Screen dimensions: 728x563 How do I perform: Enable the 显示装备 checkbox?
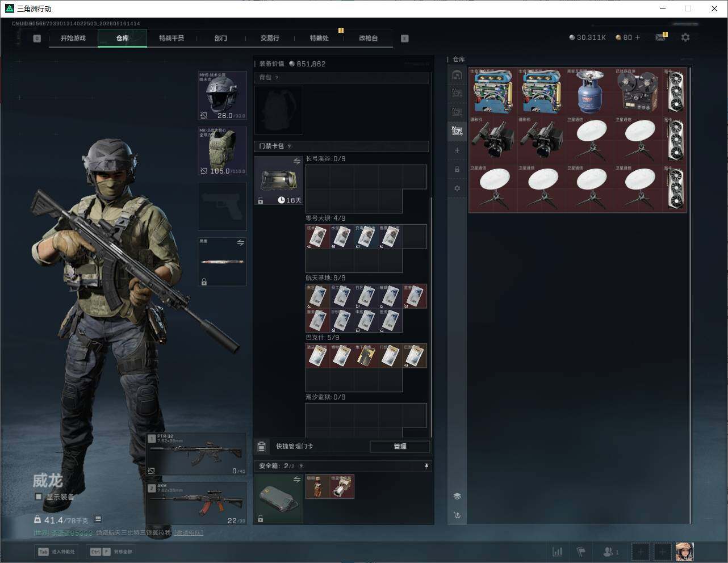tap(39, 497)
